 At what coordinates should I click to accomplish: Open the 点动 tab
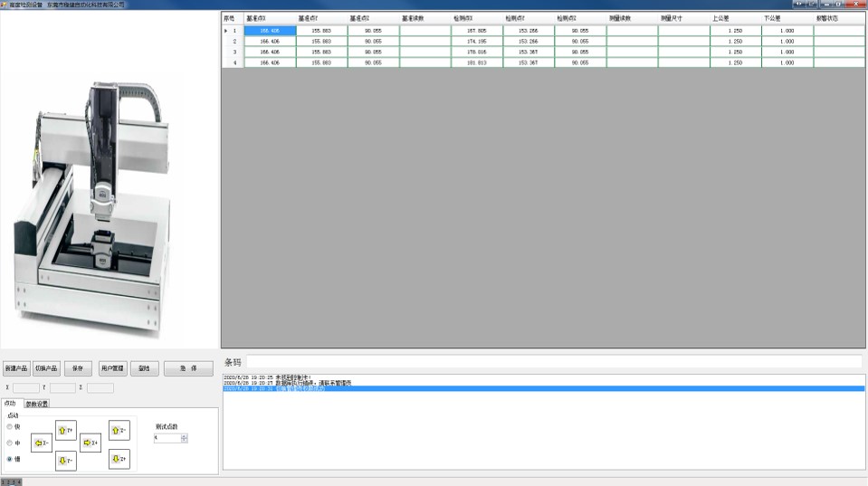pos(10,404)
